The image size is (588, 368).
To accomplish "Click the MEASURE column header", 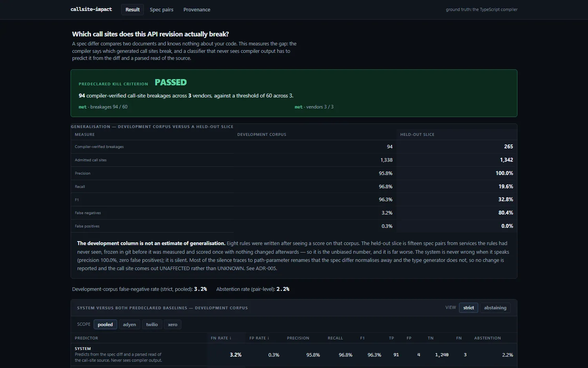I will [85, 134].
